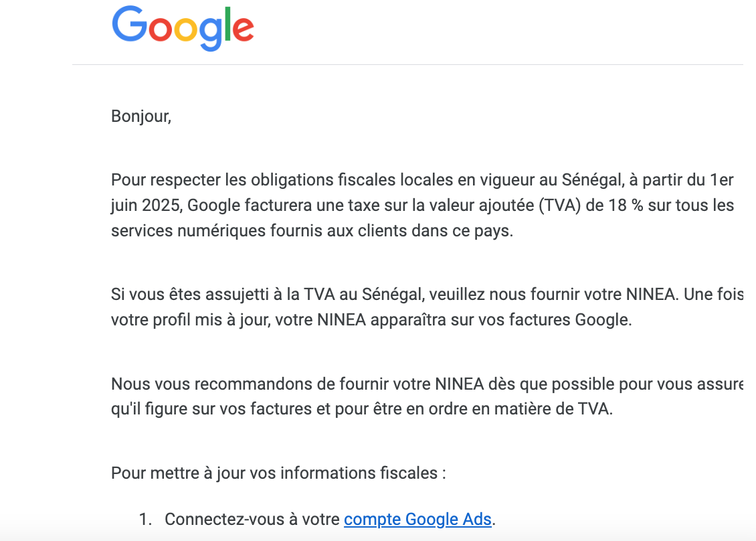This screenshot has width=756, height=541.
Task: Click the list number "1." marker
Action: (146, 520)
